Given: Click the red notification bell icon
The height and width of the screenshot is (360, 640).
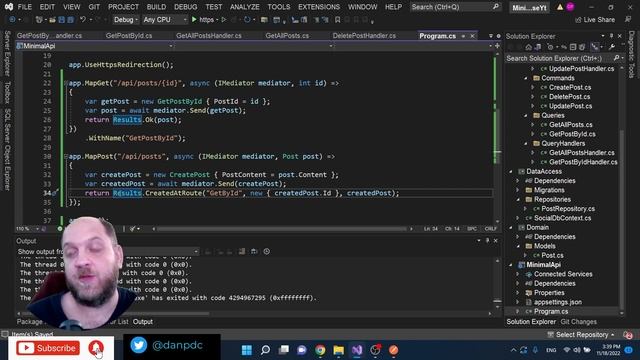Looking at the screenshot, I should (x=96, y=348).
